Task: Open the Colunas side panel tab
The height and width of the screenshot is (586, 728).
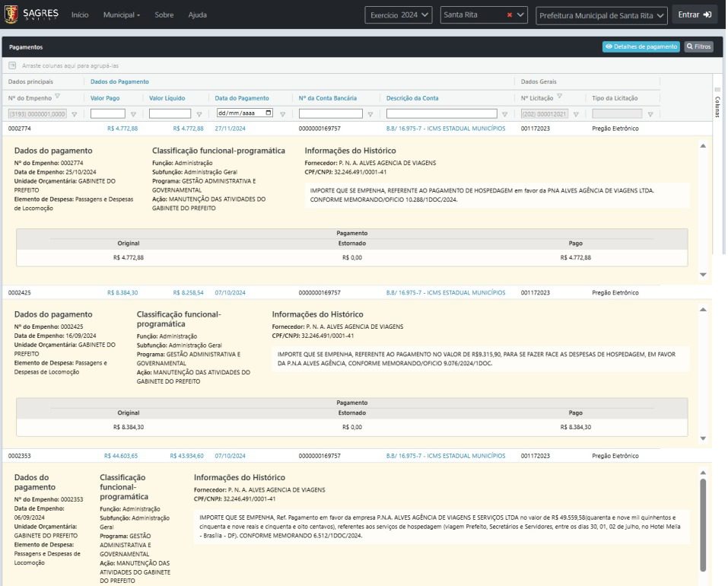Action: (x=717, y=102)
